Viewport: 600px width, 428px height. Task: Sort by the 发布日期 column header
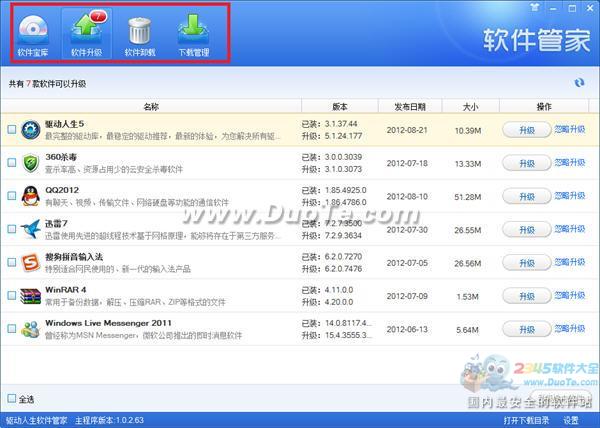coord(410,106)
